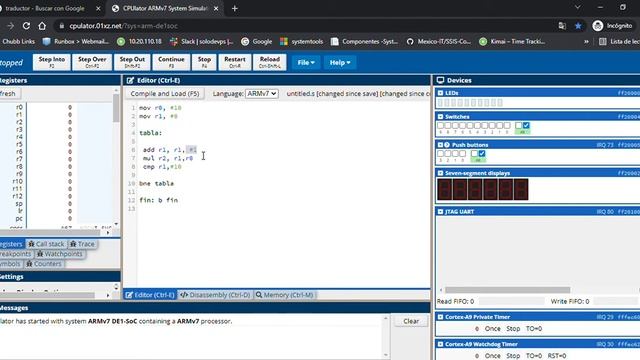
Task: Click JTAG UART horizontal scrollbar
Action: pyautogui.click(x=507, y=290)
